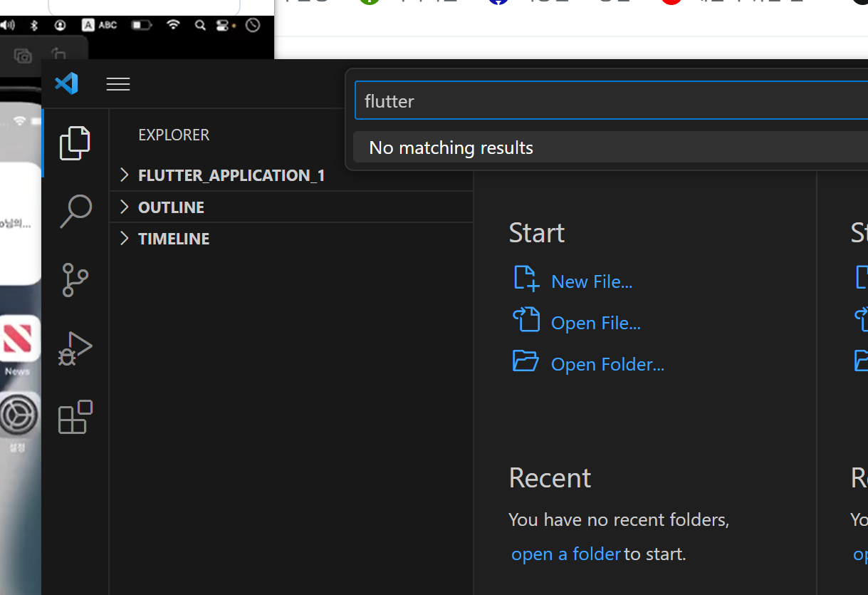Open the Source Control view
Viewport: 868px width, 595px height.
coord(75,279)
